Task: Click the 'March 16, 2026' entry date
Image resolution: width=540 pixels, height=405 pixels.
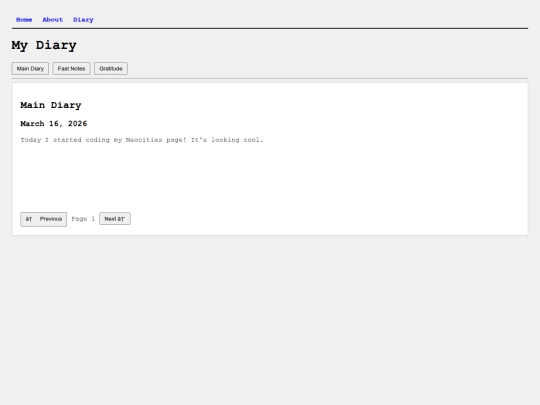Action: [54, 124]
